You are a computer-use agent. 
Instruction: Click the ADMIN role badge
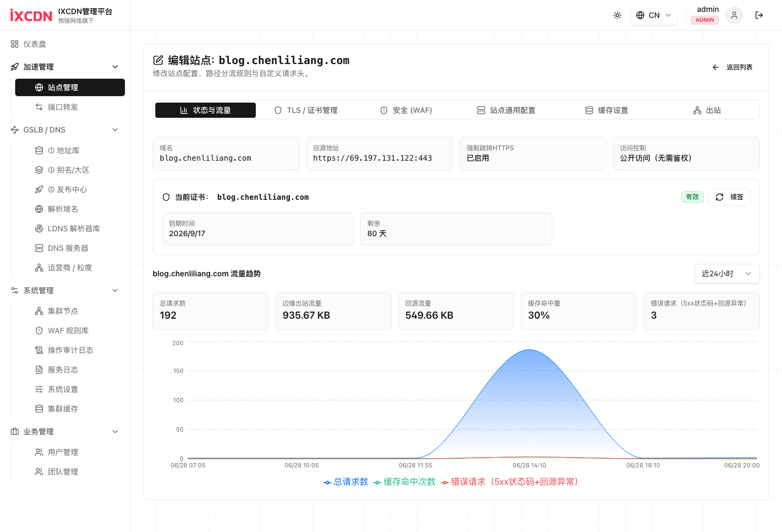click(x=705, y=20)
